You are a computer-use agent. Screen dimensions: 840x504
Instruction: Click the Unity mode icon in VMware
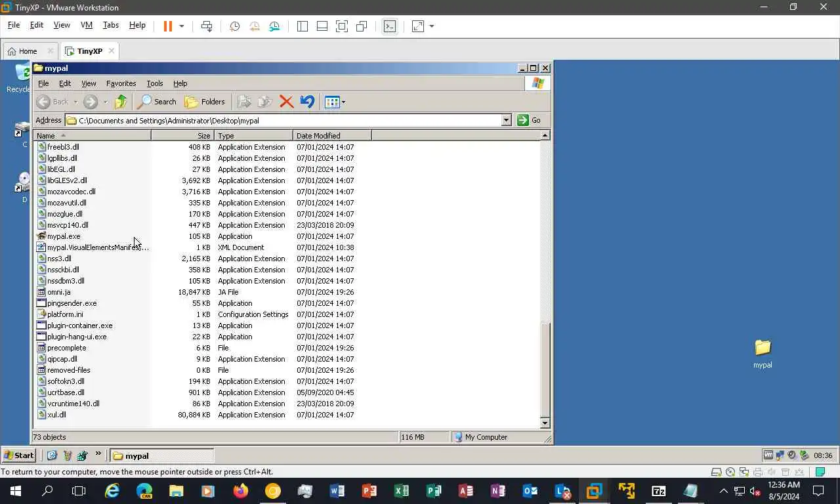tap(362, 26)
